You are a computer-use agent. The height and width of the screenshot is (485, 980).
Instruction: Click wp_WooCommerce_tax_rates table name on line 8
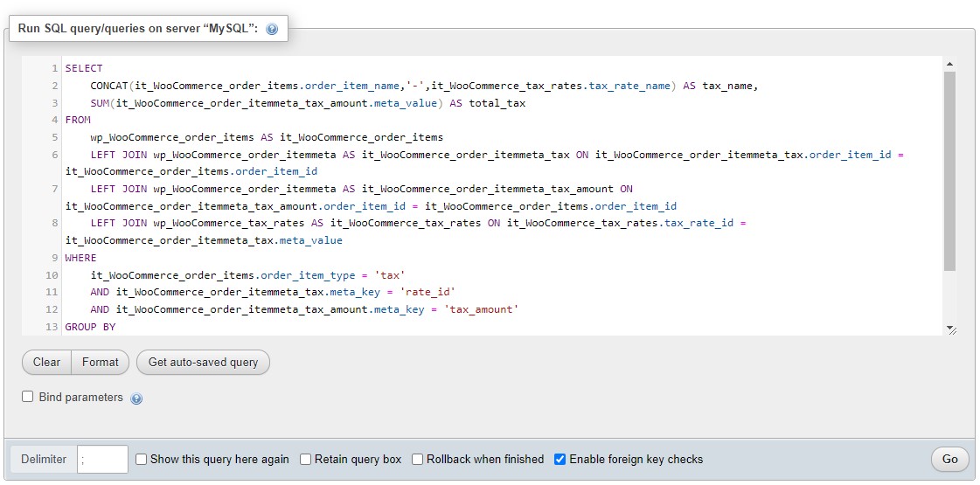pyautogui.click(x=229, y=223)
